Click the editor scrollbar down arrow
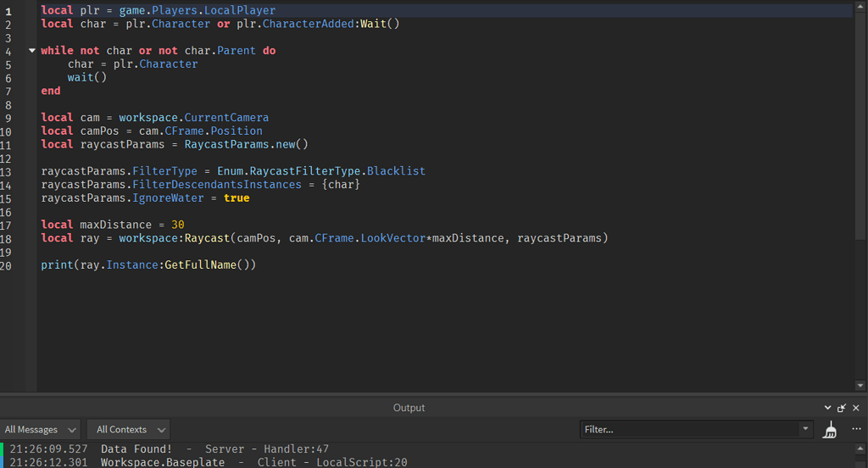This screenshot has height=468, width=868. (x=860, y=386)
